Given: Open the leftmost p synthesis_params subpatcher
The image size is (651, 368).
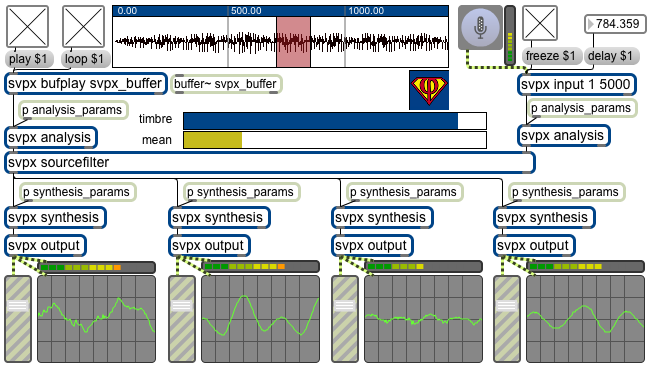Looking at the screenshot, I should click(78, 192).
